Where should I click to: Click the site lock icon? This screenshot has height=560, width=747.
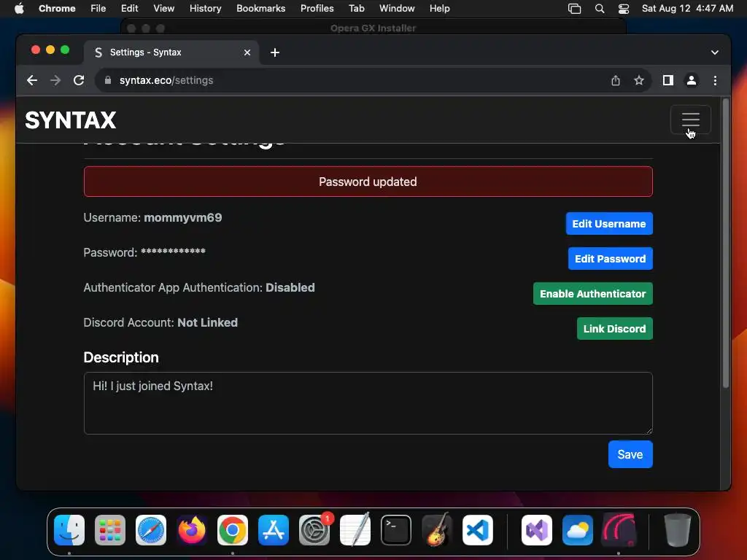[x=108, y=80]
